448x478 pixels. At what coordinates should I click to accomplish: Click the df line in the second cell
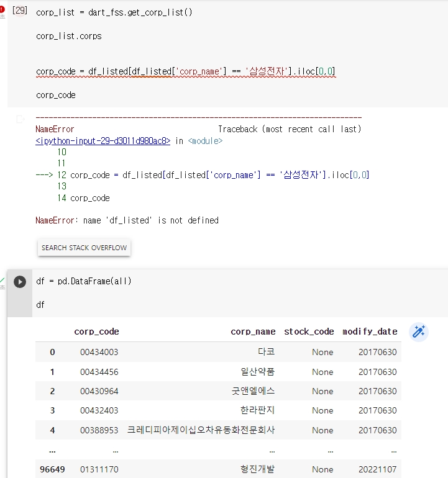point(40,305)
